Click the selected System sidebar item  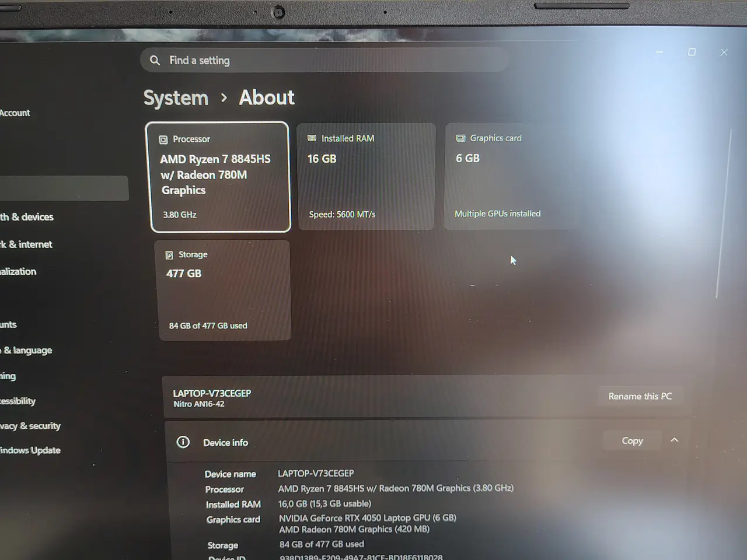pyautogui.click(x=63, y=188)
